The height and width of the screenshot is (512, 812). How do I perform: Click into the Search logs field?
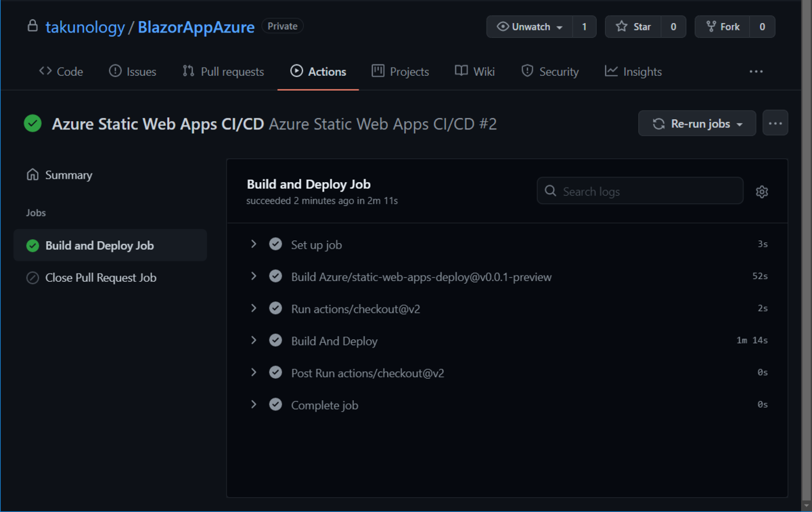point(640,191)
